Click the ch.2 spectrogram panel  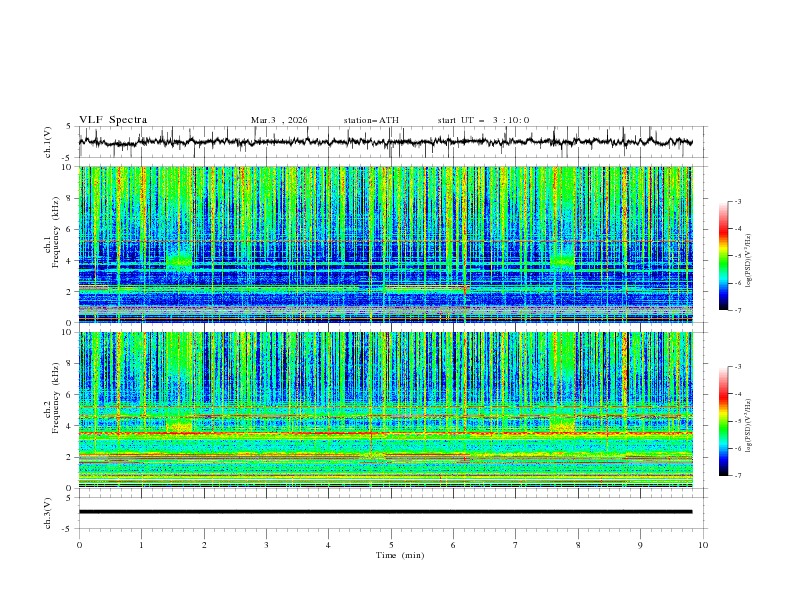click(x=385, y=410)
